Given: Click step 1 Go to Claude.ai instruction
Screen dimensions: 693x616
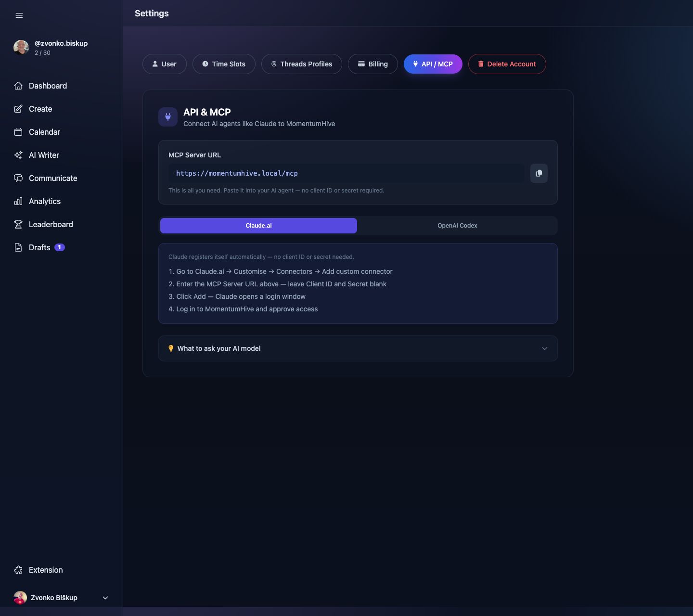Looking at the screenshot, I should tap(281, 271).
